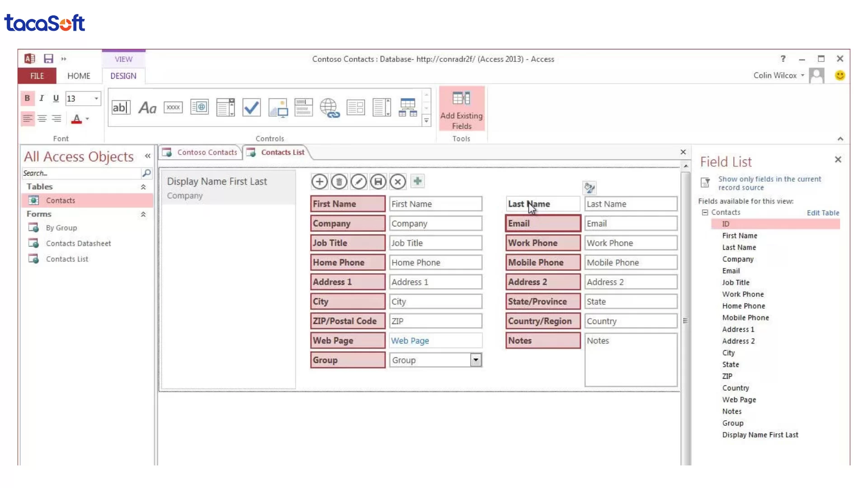Add a custom action with the plus icon

tap(417, 181)
